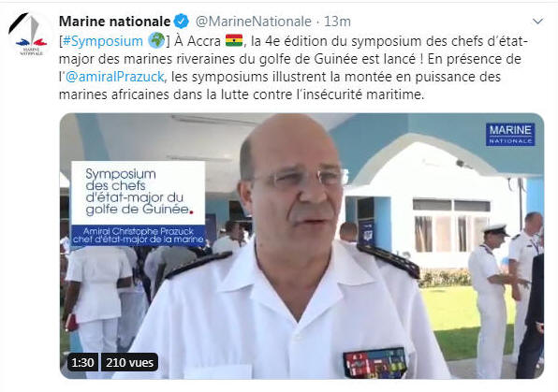Click the Ghana flag emoji

point(234,40)
